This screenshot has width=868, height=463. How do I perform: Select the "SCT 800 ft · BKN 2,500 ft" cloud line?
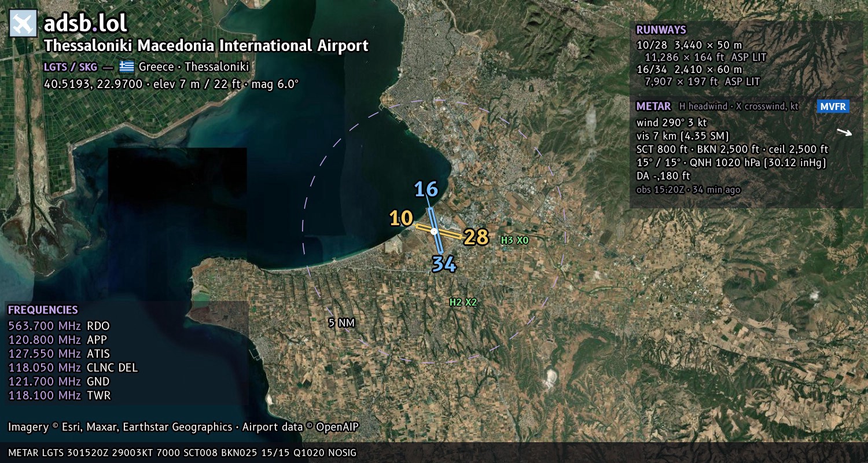tap(732, 149)
